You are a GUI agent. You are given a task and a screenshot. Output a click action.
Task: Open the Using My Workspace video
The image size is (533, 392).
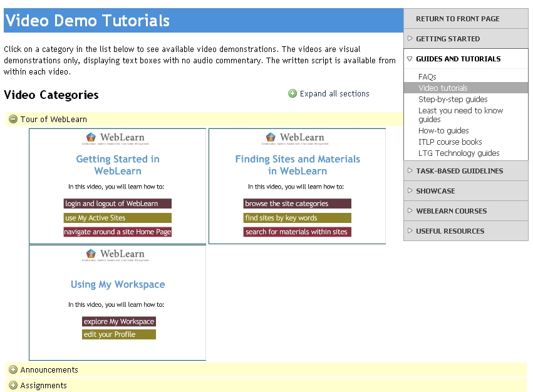point(117,302)
